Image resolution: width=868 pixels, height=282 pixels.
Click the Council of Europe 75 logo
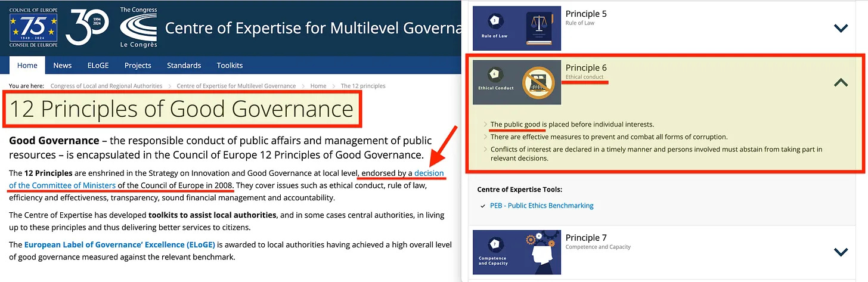(33, 27)
